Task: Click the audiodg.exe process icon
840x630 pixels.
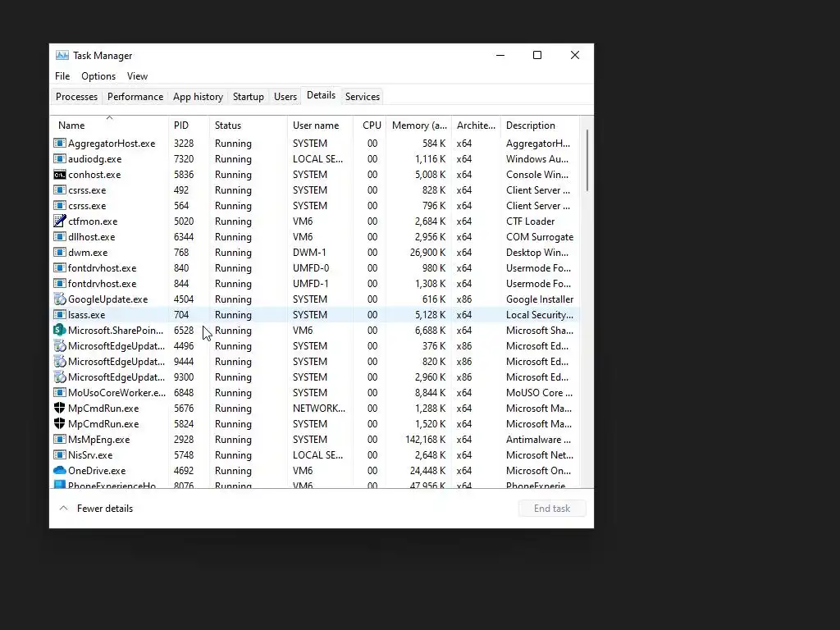Action: (59, 158)
